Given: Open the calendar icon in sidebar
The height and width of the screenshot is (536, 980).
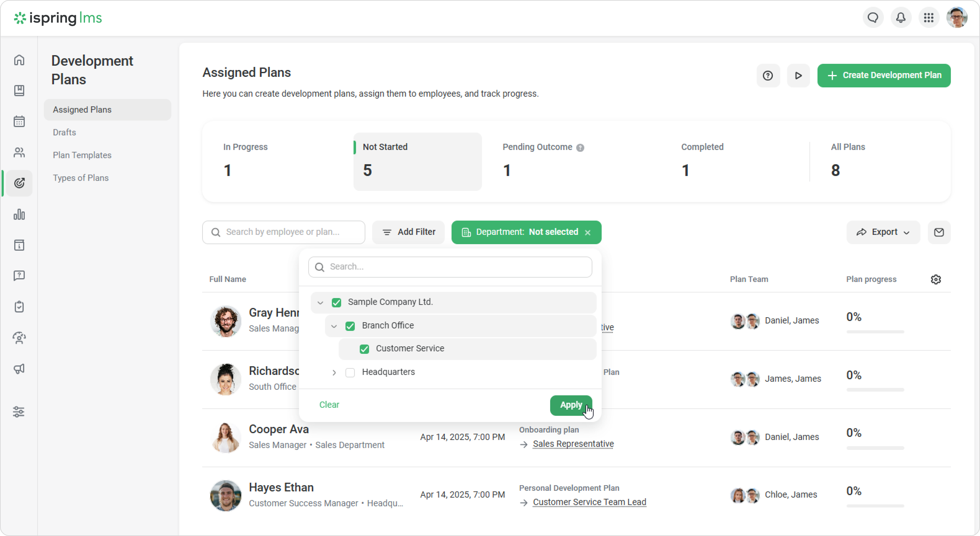Looking at the screenshot, I should pos(19,121).
